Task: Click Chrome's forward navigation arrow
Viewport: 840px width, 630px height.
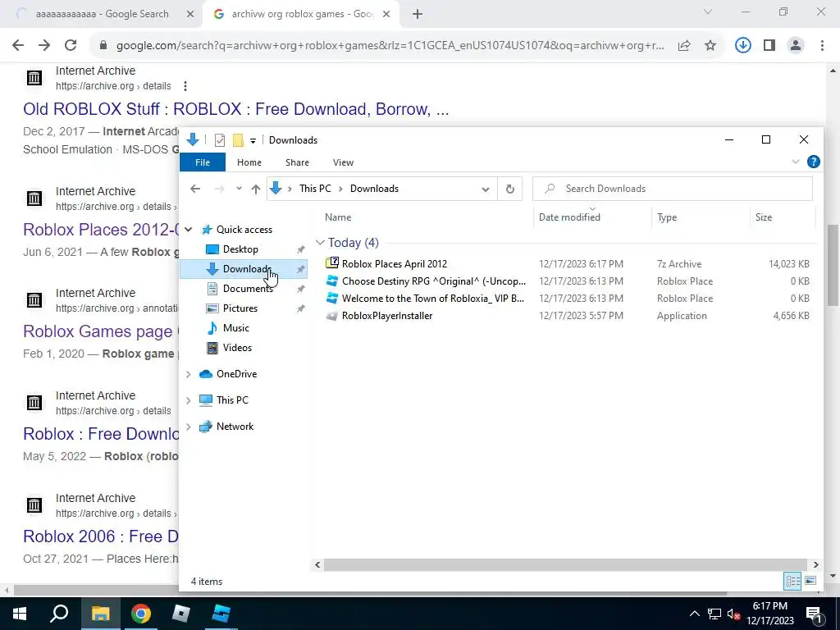Action: point(44,46)
